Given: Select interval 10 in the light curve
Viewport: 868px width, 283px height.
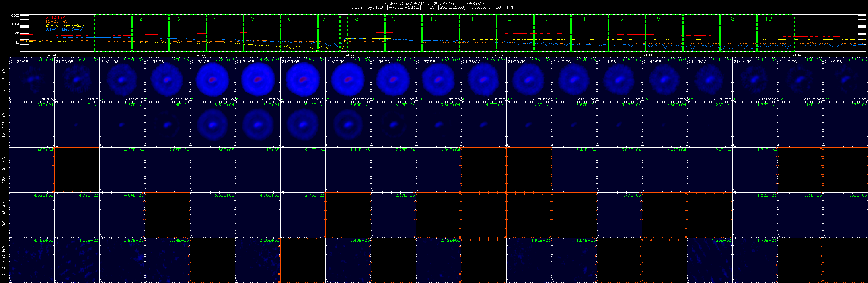Looking at the screenshot, I should point(441,33).
